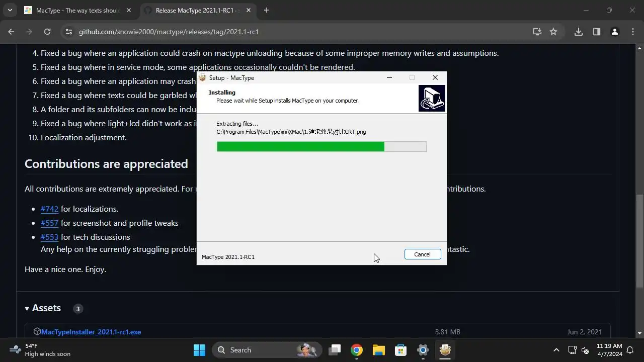Click the MacType setup taskbar icon
Screen dimensions: 644x362
(x=445, y=350)
